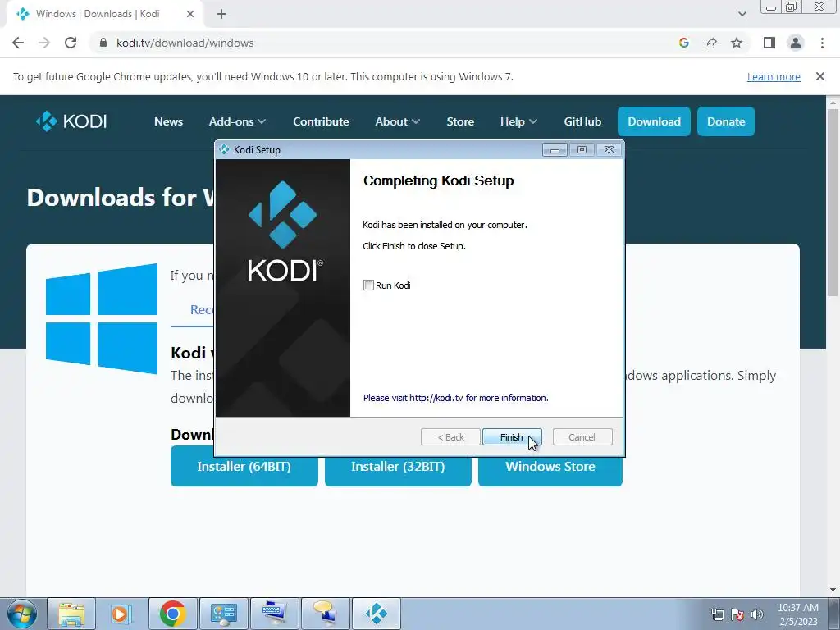Click the Kodi Setup title bar icon
This screenshot has width=840, height=630.
click(224, 150)
